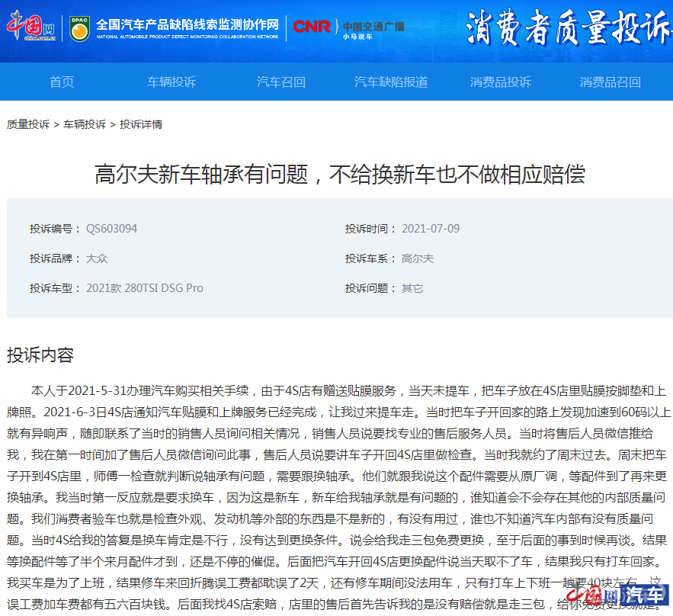
Task: Click the 投诉编号 field label
Action: [x=55, y=229]
